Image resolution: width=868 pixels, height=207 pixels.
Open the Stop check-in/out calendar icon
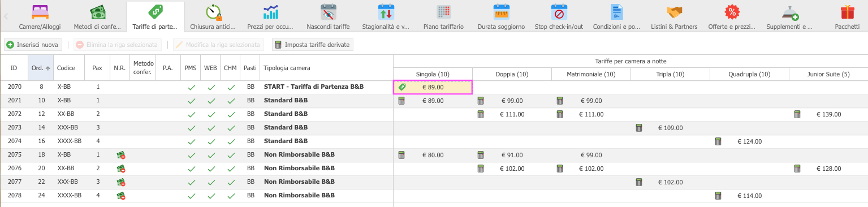(559, 12)
